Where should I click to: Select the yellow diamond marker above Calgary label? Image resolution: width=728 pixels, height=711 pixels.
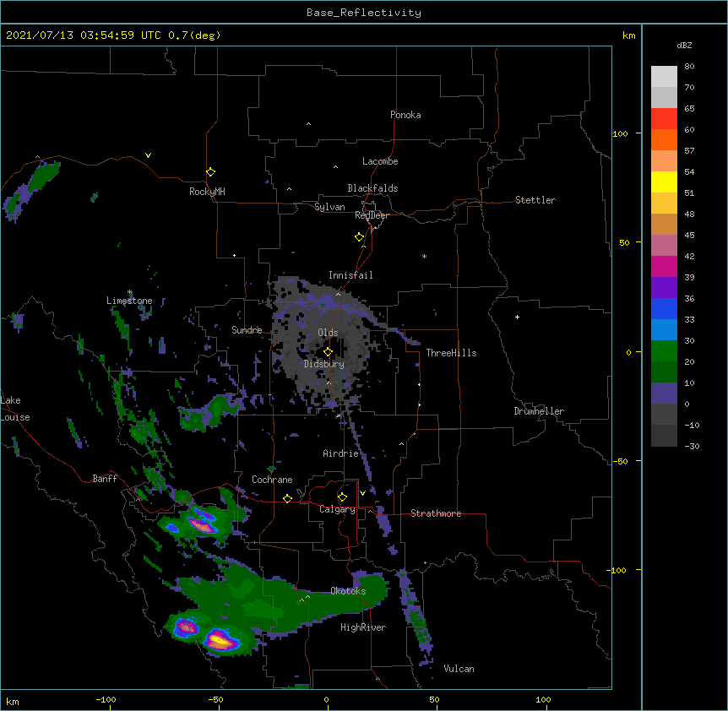pyautogui.click(x=342, y=497)
